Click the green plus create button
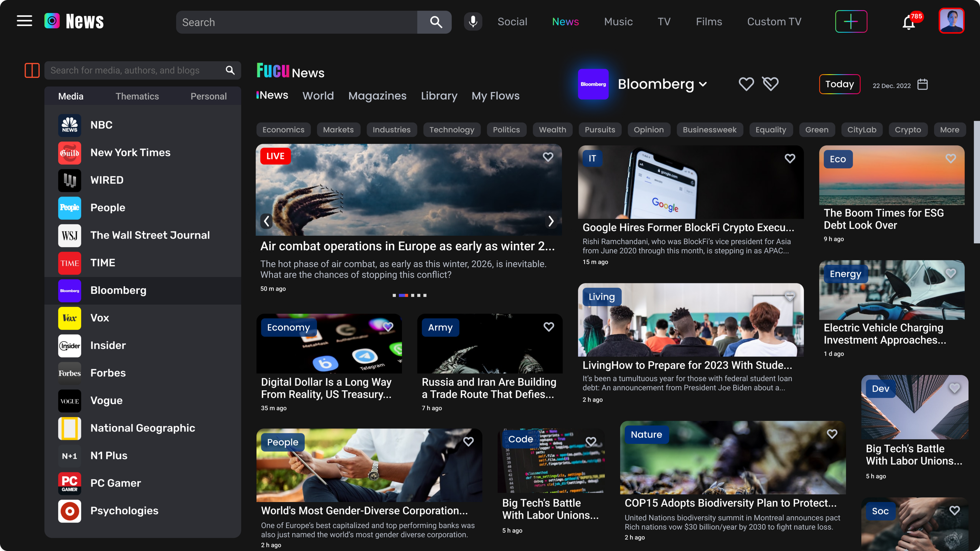 coord(851,22)
